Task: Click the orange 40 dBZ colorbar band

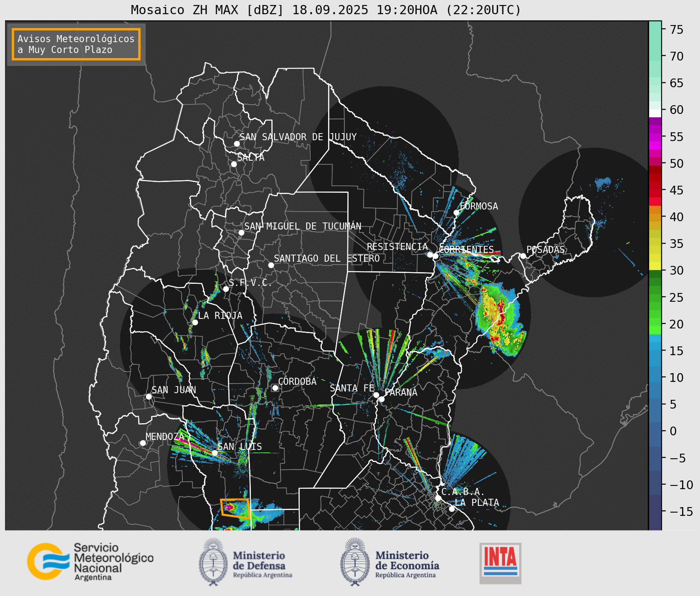Action: (655, 217)
